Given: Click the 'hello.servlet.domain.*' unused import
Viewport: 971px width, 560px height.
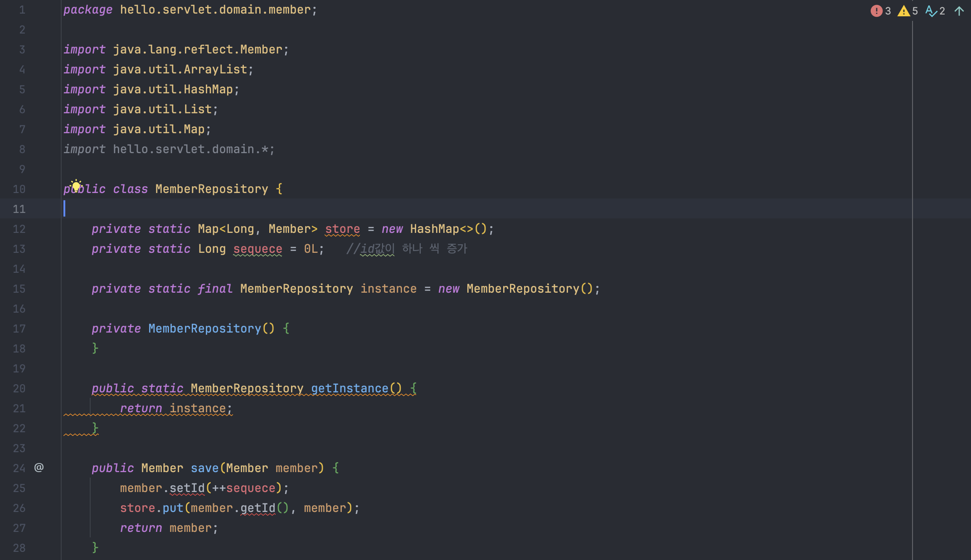Looking at the screenshot, I should click(191, 149).
